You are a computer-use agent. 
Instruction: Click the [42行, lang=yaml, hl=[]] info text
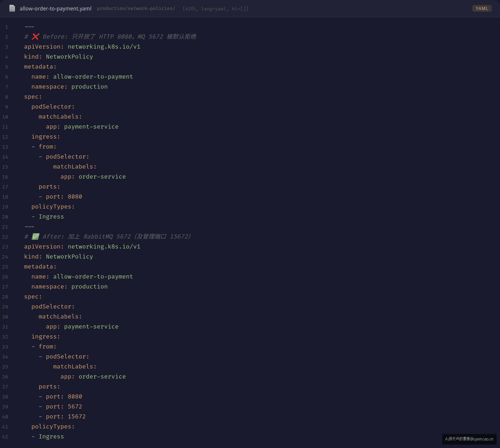(x=215, y=9)
